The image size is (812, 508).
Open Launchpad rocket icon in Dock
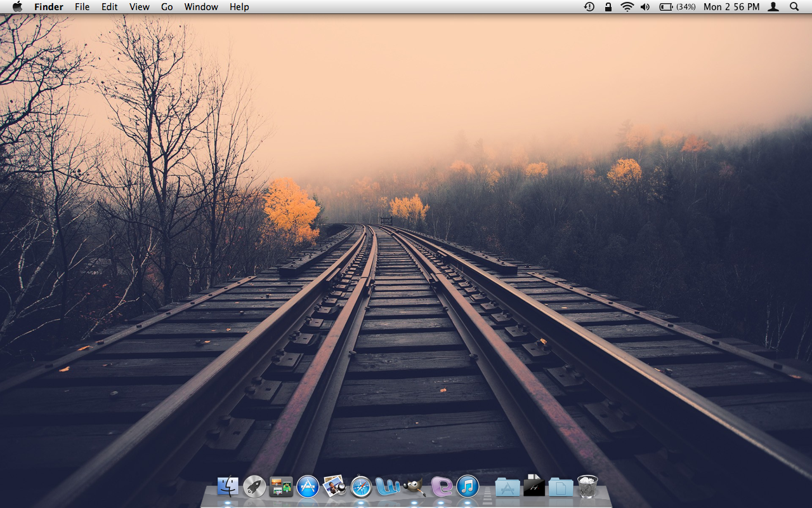click(x=254, y=487)
